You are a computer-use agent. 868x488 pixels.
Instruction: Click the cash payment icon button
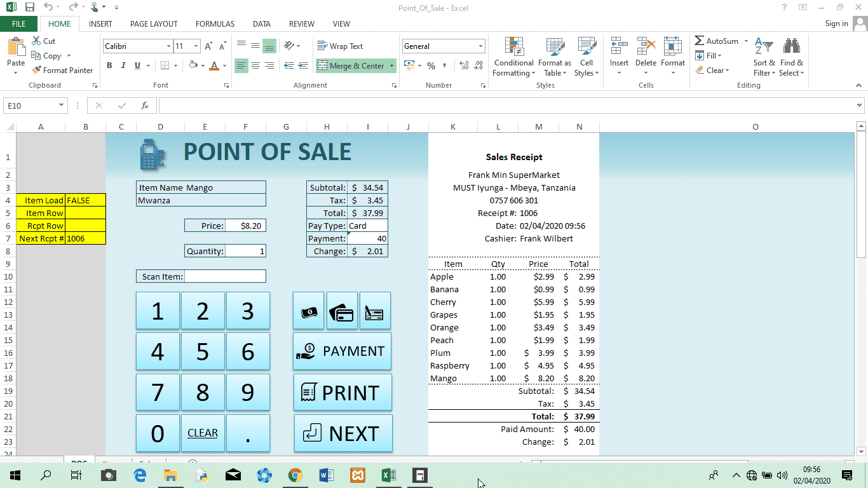pos(309,311)
